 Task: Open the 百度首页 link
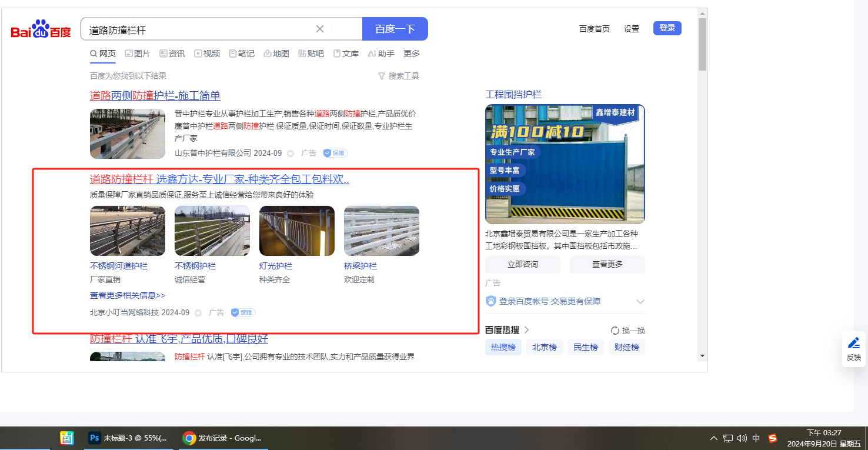click(595, 29)
